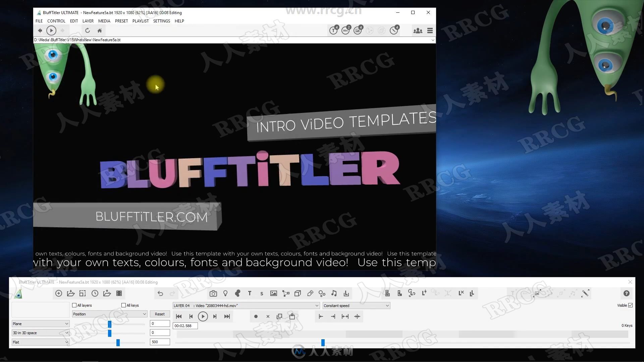Add a light layer via bulb icon

click(x=225, y=294)
